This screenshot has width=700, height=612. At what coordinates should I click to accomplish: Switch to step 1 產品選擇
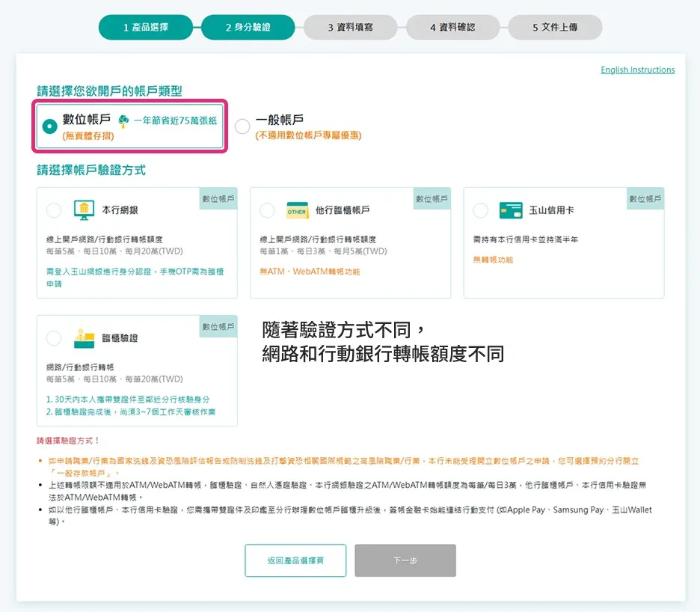pos(146,27)
